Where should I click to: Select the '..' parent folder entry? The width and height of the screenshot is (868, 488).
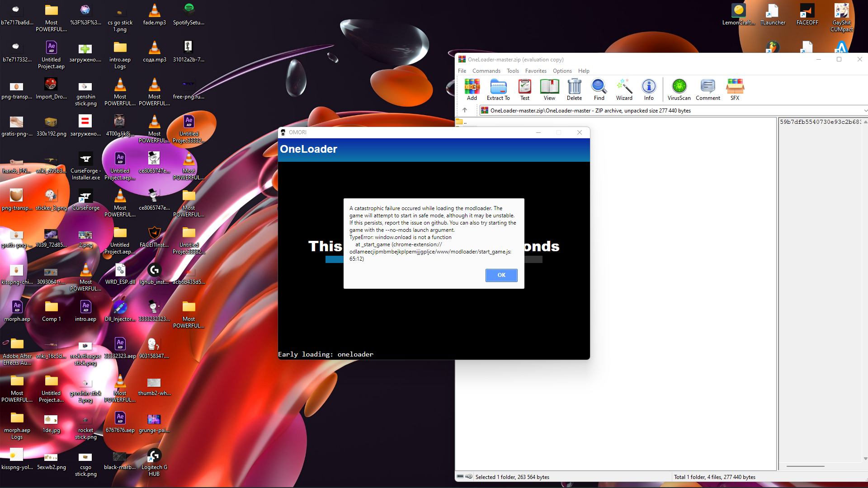(x=465, y=122)
